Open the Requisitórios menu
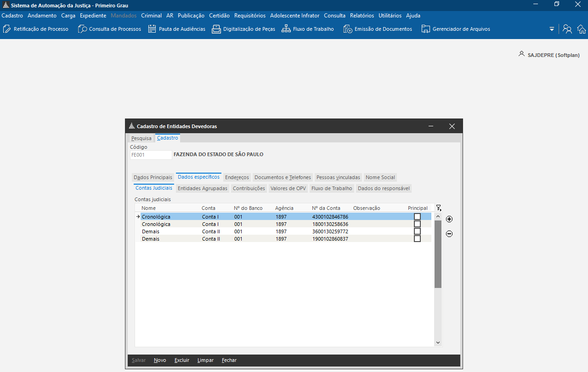The height and width of the screenshot is (372, 588). point(250,16)
